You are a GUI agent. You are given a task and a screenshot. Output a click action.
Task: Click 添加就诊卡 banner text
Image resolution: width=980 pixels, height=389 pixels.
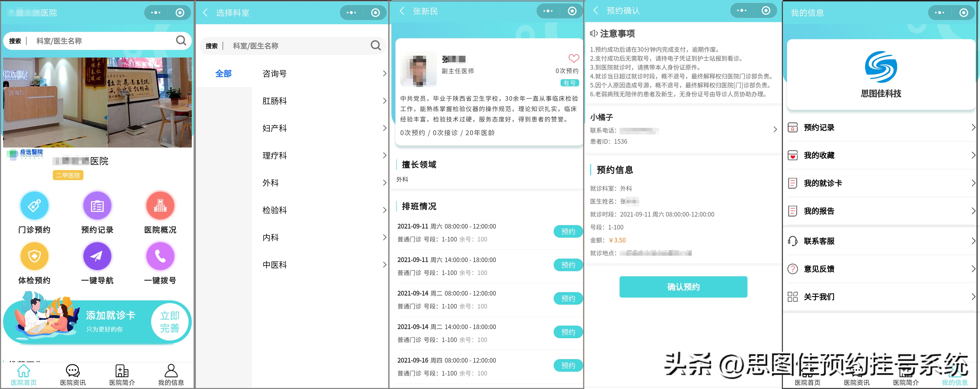tap(110, 315)
